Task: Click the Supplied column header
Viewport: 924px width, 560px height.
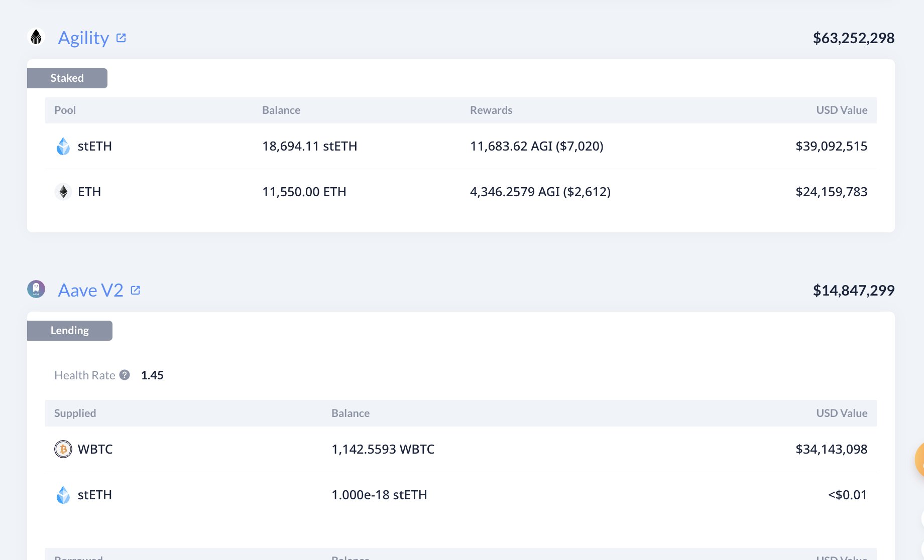Action: pos(75,413)
